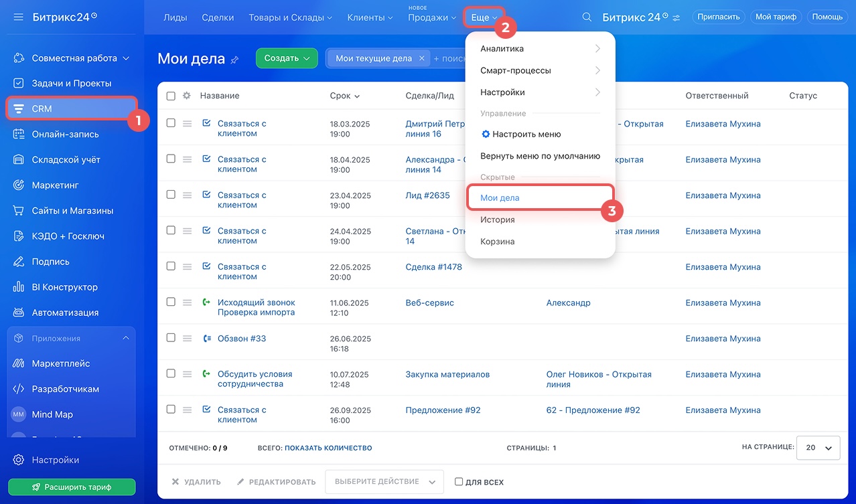The height and width of the screenshot is (504, 856).
Task: Open the Продажи dropdown menu
Action: (x=432, y=17)
